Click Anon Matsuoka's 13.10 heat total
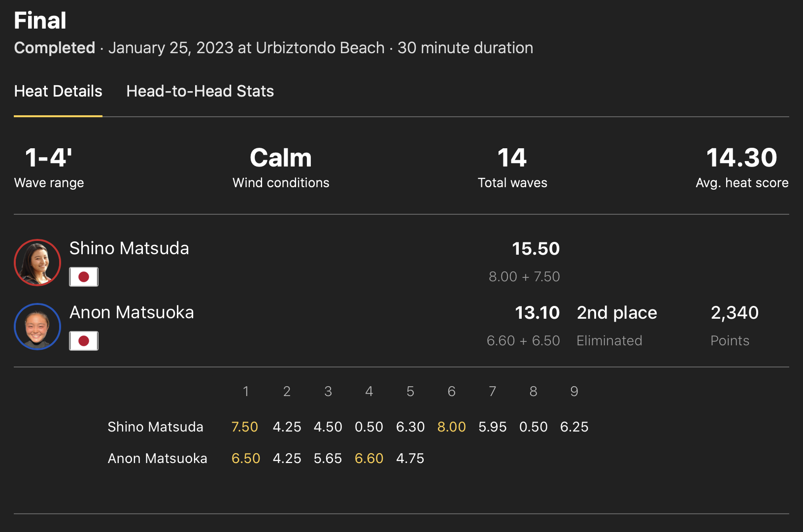Screen dimensions: 803x532 click(537, 313)
